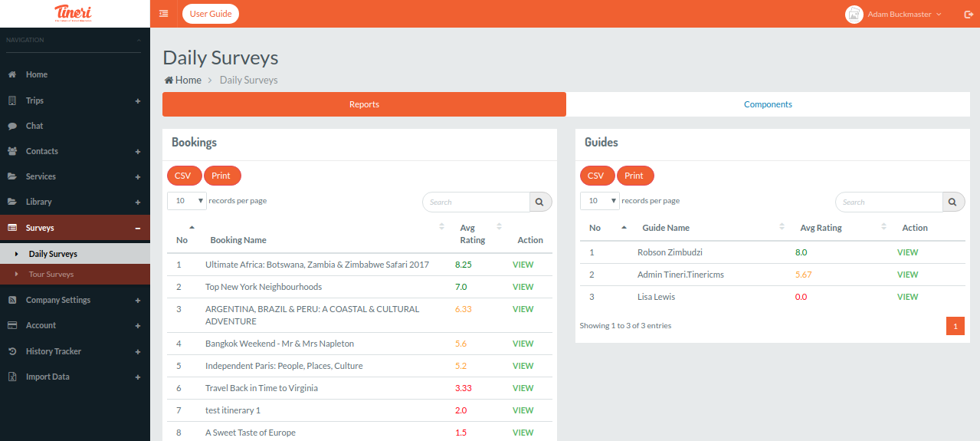Click the Services folder icon in the sidebar
The height and width of the screenshot is (441, 980).
click(x=12, y=176)
